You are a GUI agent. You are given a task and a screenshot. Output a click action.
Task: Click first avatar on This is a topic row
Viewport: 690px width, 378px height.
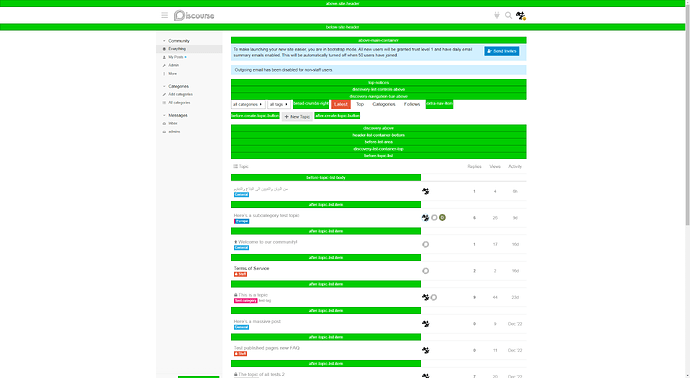tap(426, 297)
